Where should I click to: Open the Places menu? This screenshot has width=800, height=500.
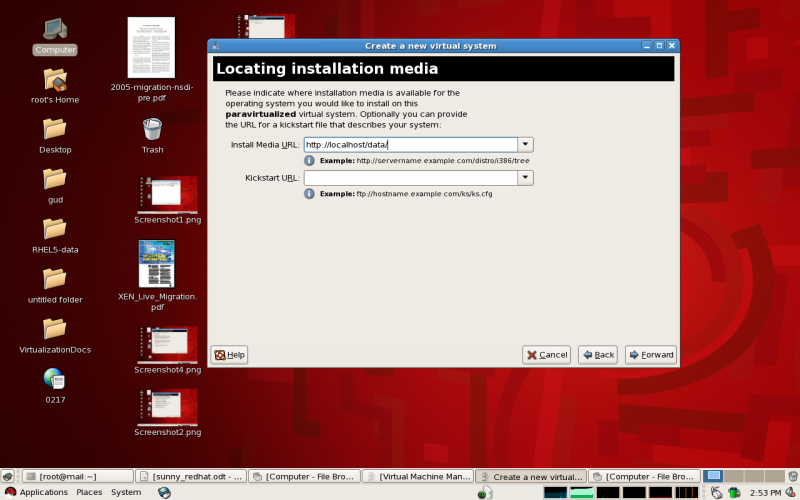pyautogui.click(x=89, y=492)
